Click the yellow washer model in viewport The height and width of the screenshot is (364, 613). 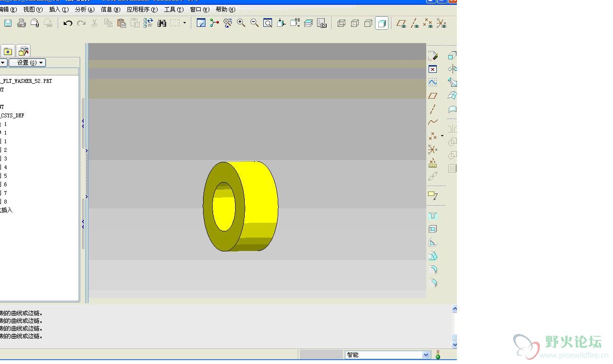(x=240, y=206)
